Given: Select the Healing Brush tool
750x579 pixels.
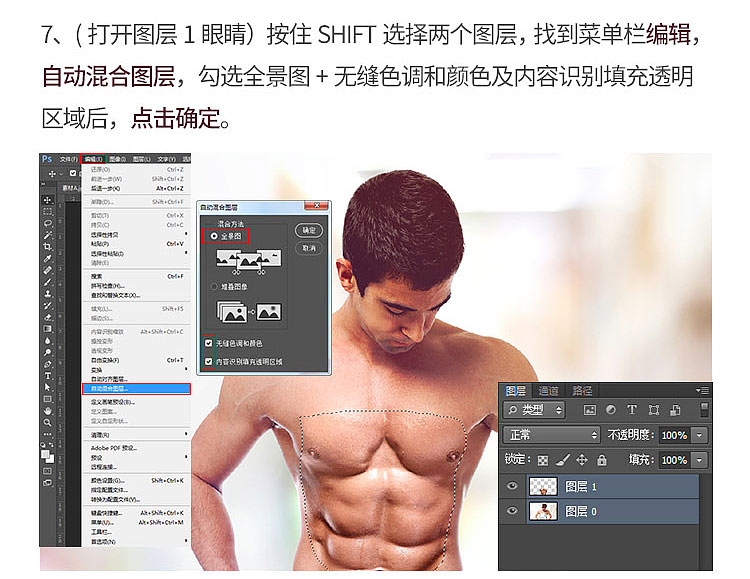Looking at the screenshot, I should click(x=47, y=270).
